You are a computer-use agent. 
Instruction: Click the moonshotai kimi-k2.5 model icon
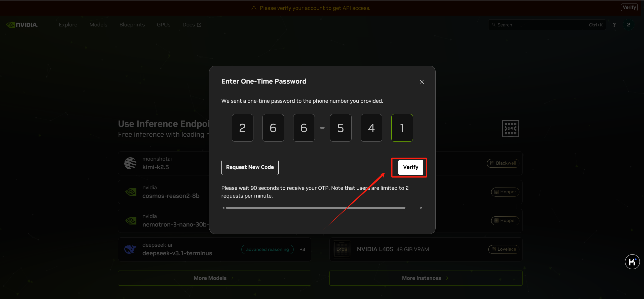point(130,163)
